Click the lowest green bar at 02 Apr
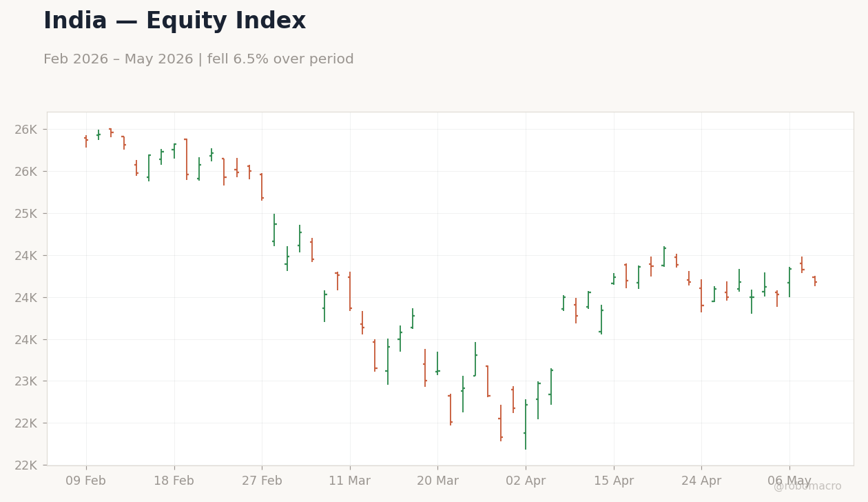Screen dimensions: 868x502 click(x=526, y=424)
